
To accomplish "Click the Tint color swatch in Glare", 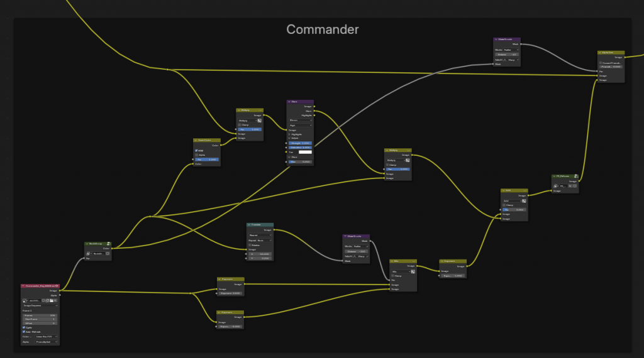I will (x=304, y=152).
